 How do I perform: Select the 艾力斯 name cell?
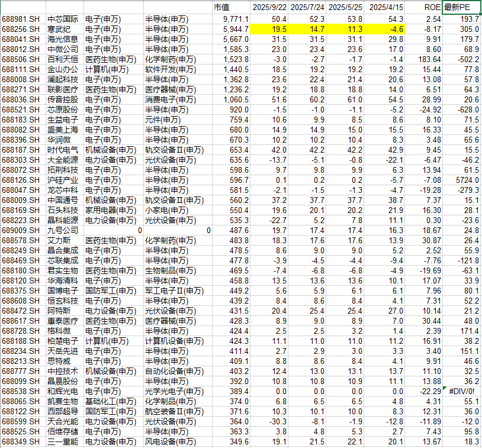[65, 241]
